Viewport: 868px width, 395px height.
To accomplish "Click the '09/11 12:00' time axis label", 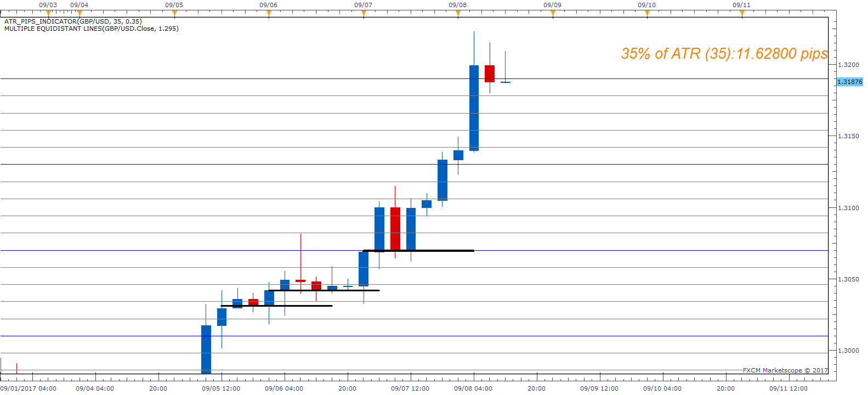I will point(788,388).
